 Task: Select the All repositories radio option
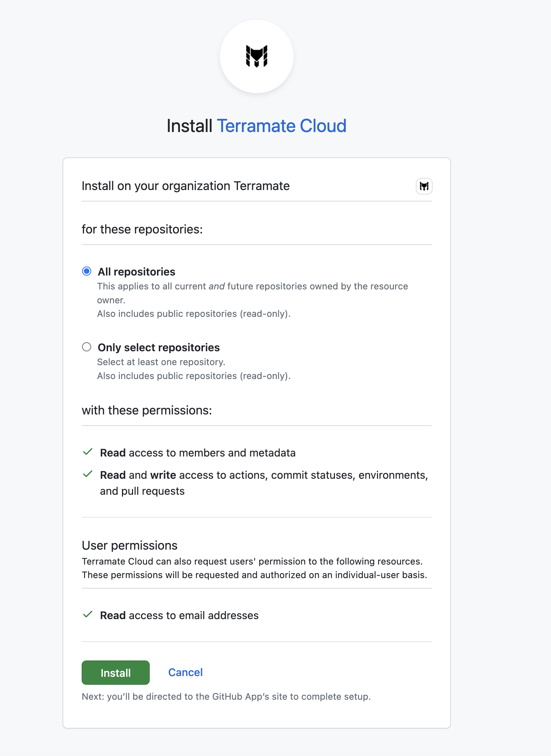pos(87,271)
